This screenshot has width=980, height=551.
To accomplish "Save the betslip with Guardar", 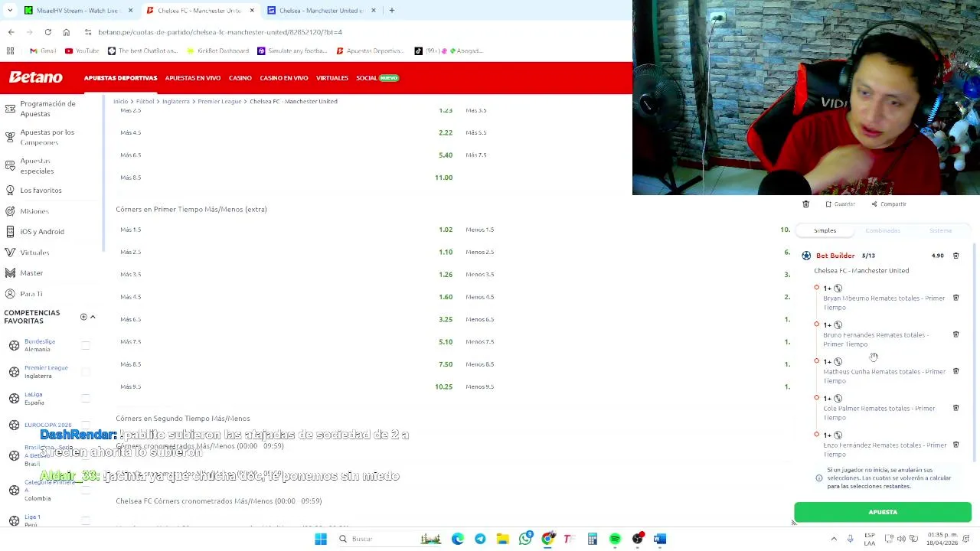I will 840,204.
